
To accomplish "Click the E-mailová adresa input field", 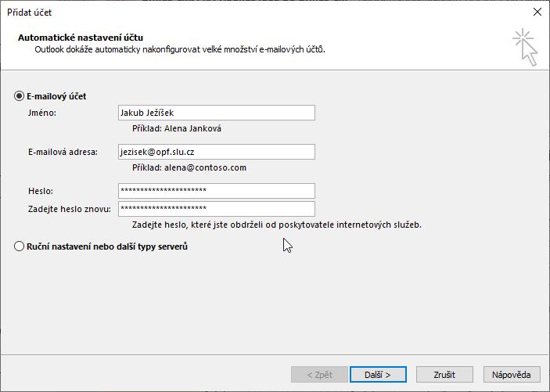I will (x=217, y=152).
